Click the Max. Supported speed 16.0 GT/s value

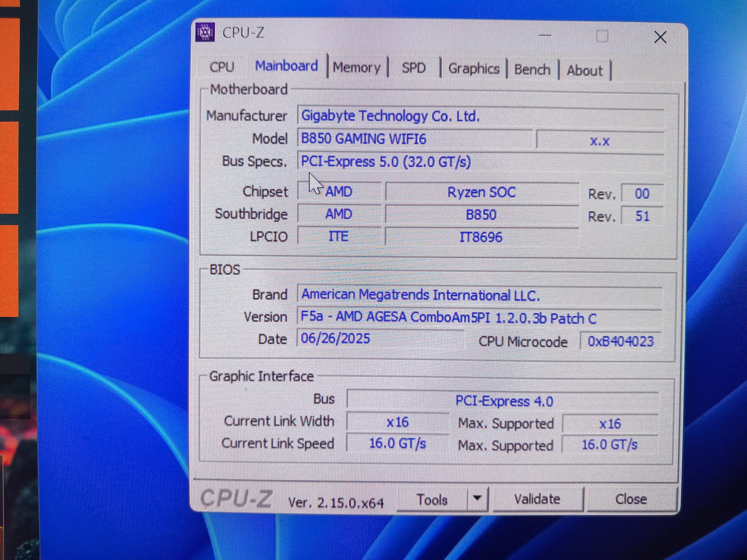[609, 444]
